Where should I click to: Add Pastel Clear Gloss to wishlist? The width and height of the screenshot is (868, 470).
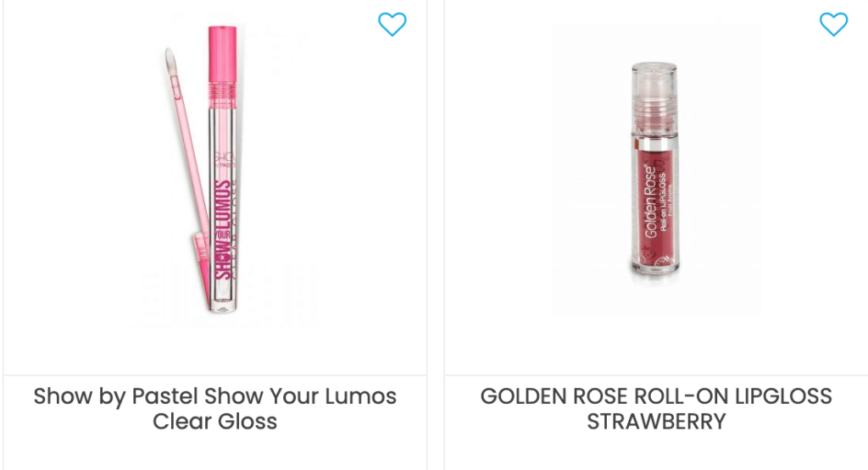(392, 25)
